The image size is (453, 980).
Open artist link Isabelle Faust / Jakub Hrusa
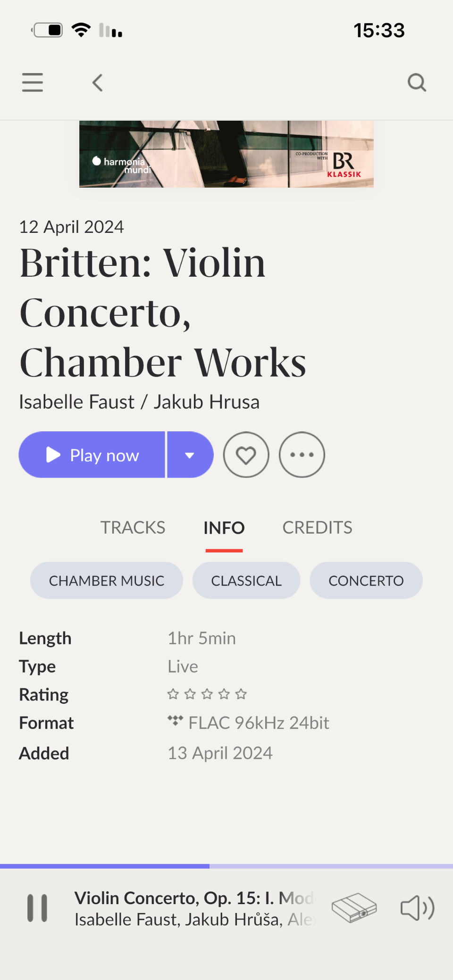139,402
